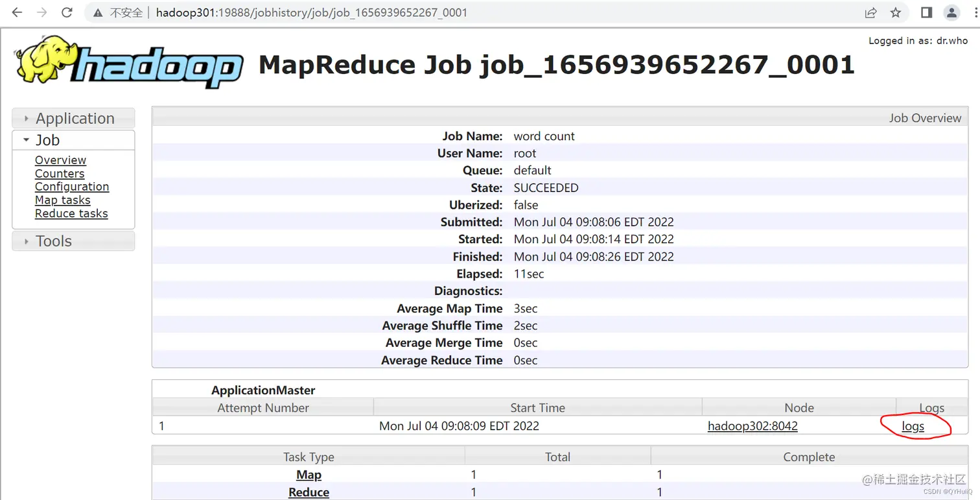The width and height of the screenshot is (980, 500).
Task: Click Average Map Time value '3sec'
Action: [x=526, y=309]
